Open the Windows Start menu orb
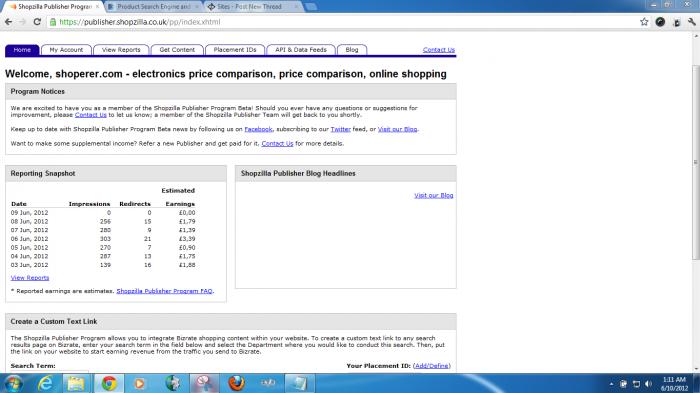 pyautogui.click(x=13, y=383)
